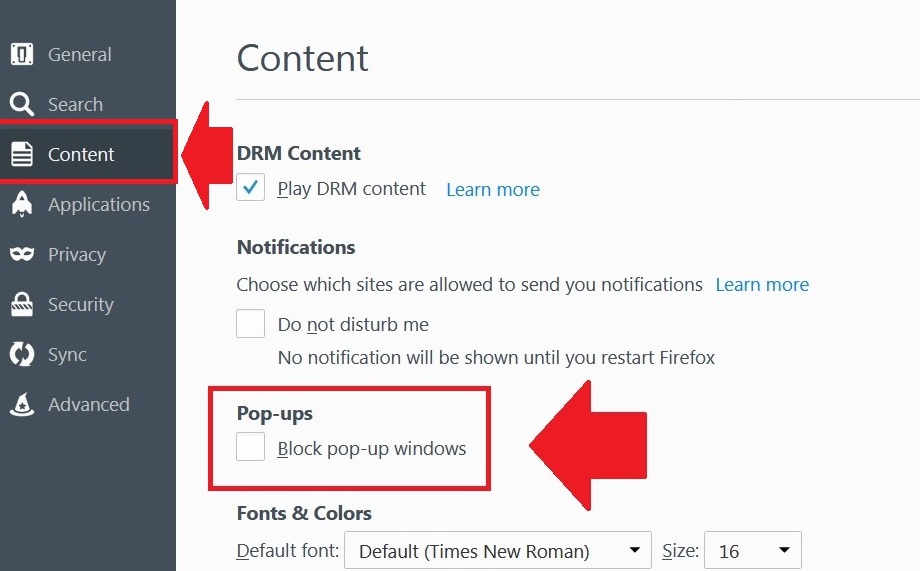Click the Content document icon
Viewport: 920px width, 571px height.
pos(22,154)
